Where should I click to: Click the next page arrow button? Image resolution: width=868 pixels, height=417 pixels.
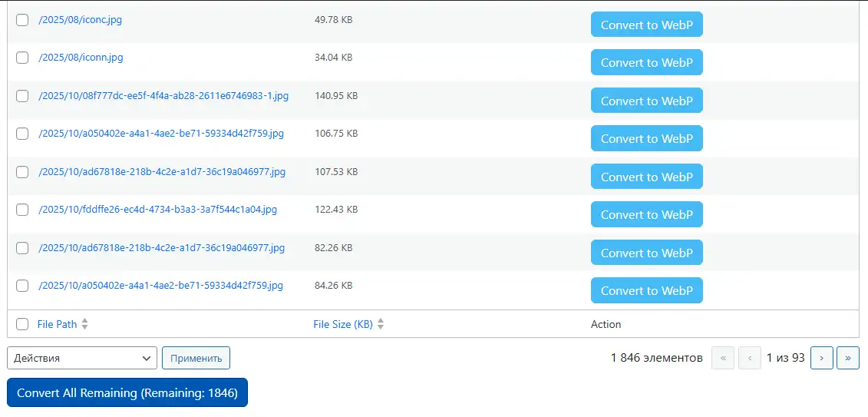(822, 358)
